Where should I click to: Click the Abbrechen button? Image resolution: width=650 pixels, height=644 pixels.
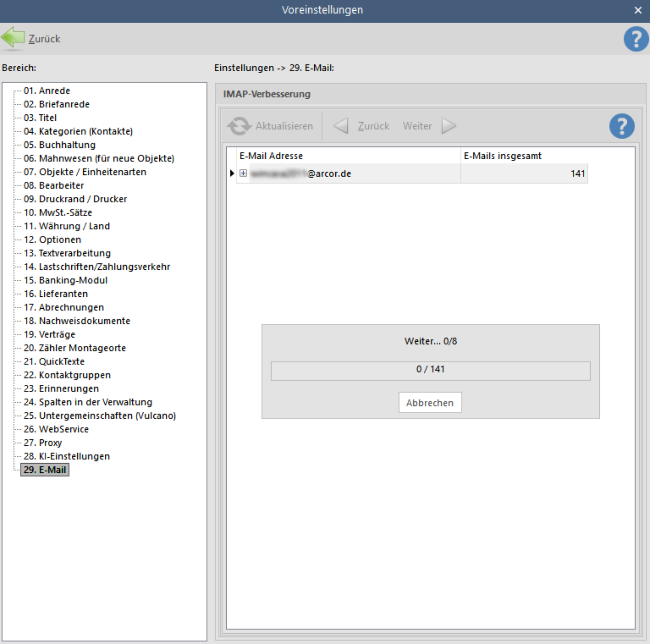(430, 403)
